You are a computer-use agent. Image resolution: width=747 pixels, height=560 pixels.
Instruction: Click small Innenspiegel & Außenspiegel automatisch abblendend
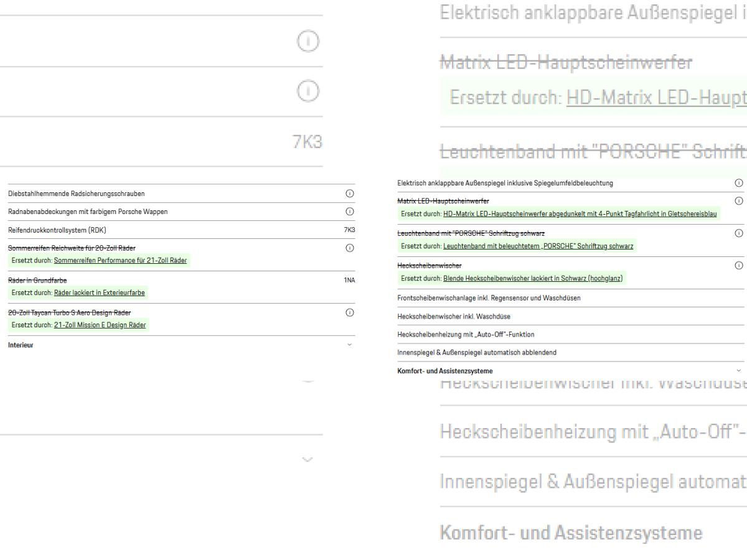click(x=477, y=352)
